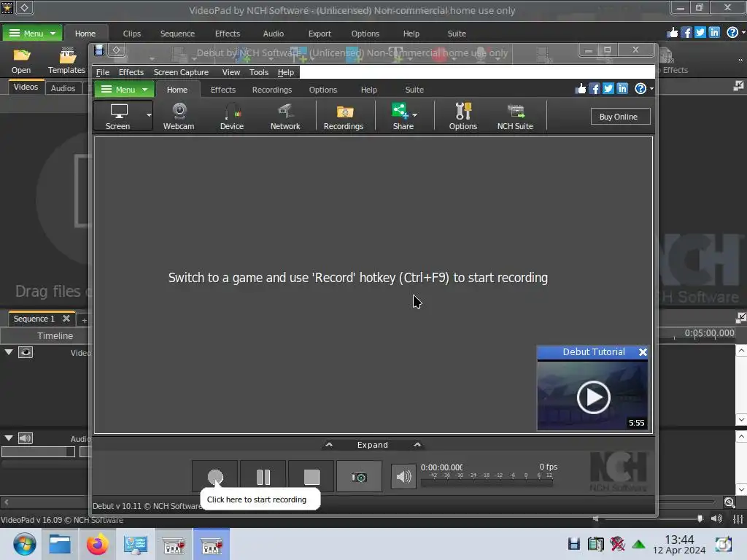This screenshot has height=560, width=747.
Task: Click the taskbar clock showing 13:44
Action: (x=679, y=540)
